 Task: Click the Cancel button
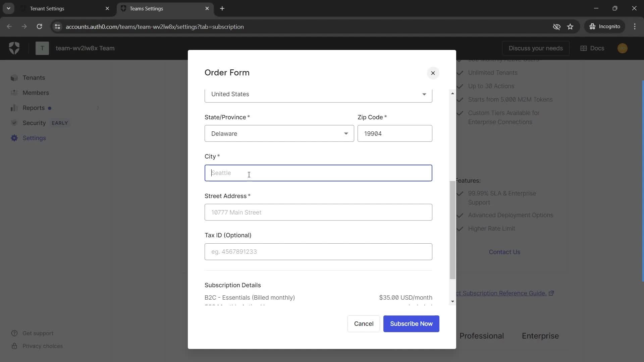tap(364, 324)
